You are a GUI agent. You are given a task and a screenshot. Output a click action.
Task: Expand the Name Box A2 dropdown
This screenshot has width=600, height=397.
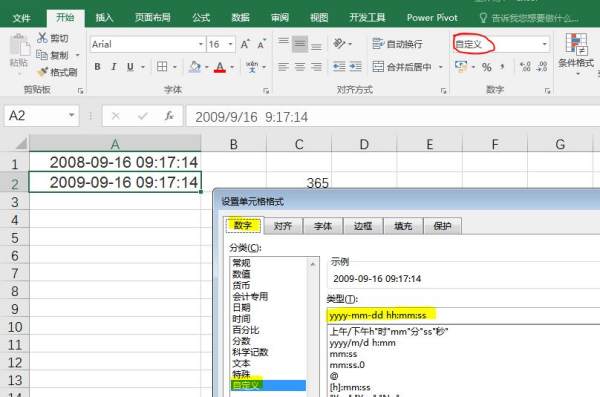pos(71,115)
